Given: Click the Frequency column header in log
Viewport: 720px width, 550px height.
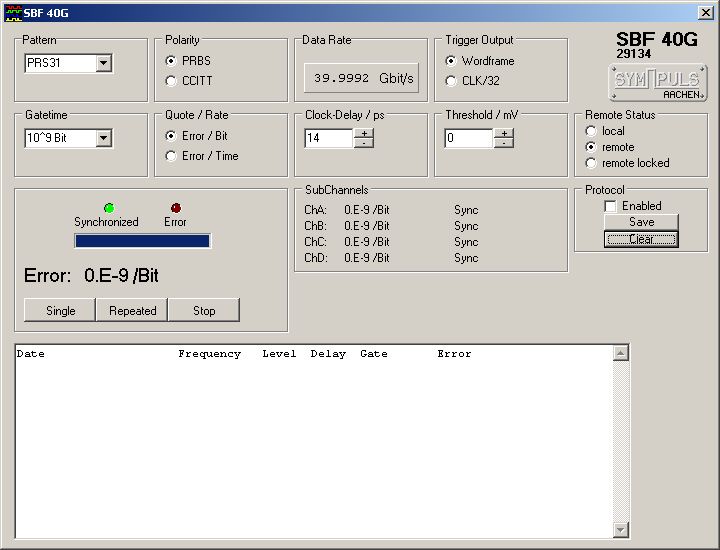Looking at the screenshot, I should [209, 354].
